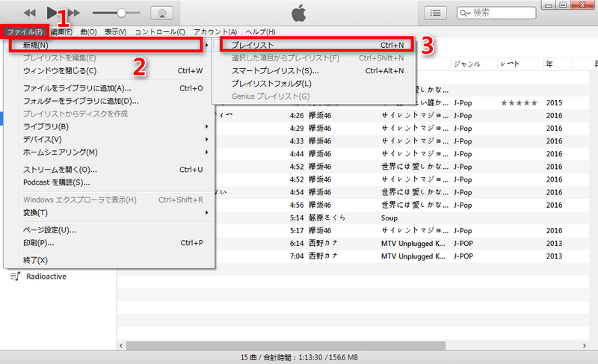Expand the 変換(T) submenu arrow
The image size is (598, 364).
click(207, 213)
